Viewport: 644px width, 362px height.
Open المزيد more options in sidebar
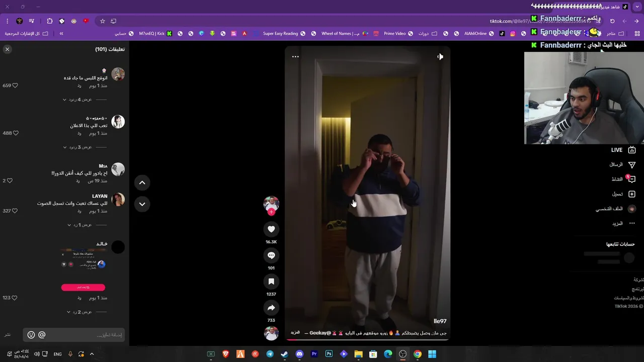(623, 223)
